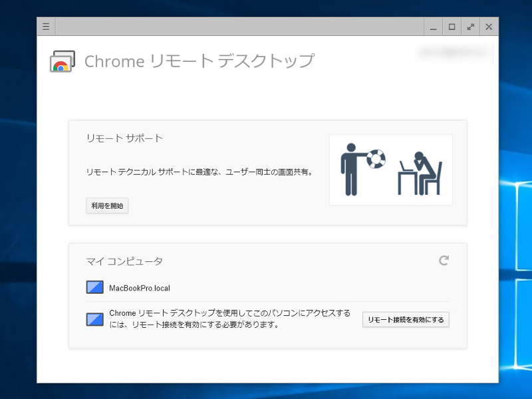532x399 pixels.
Task: Click the Chrome リモート デスクトップ title text
Action: (199, 61)
